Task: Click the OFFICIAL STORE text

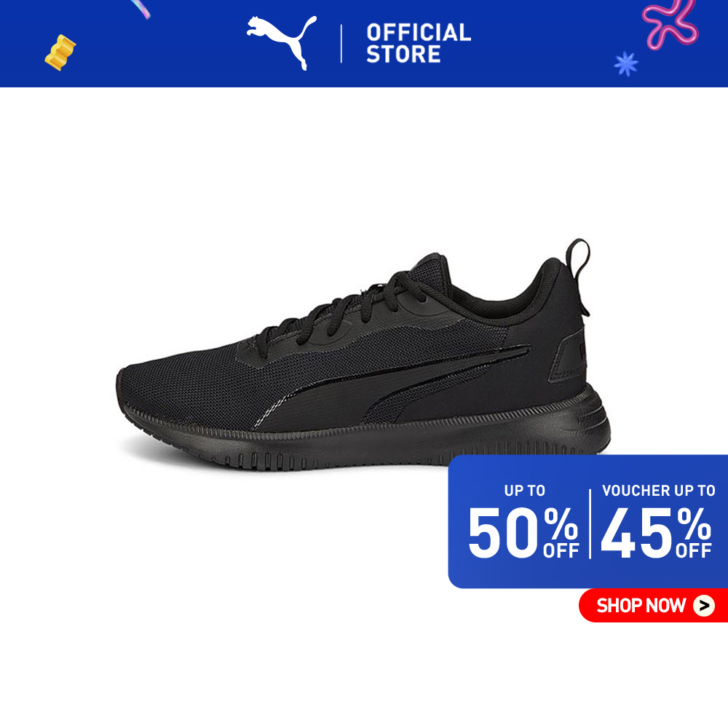Action: click(419, 43)
